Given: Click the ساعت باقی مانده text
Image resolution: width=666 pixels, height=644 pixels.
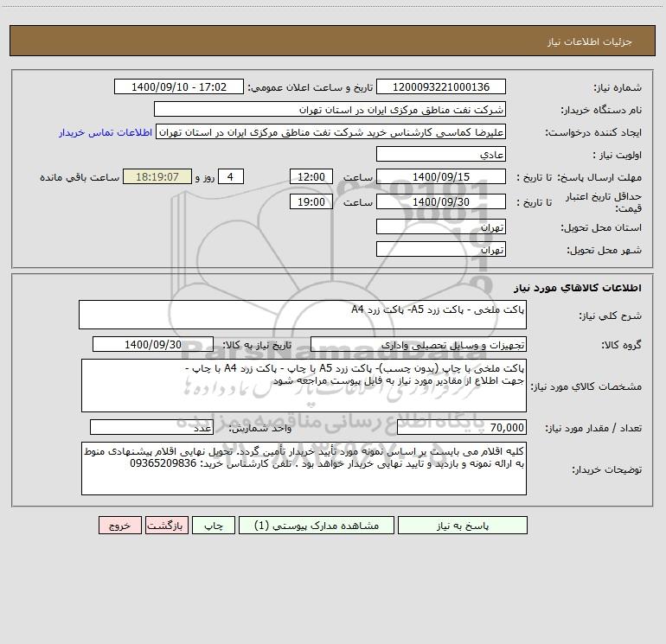Looking at the screenshot, I should (x=80, y=177).
